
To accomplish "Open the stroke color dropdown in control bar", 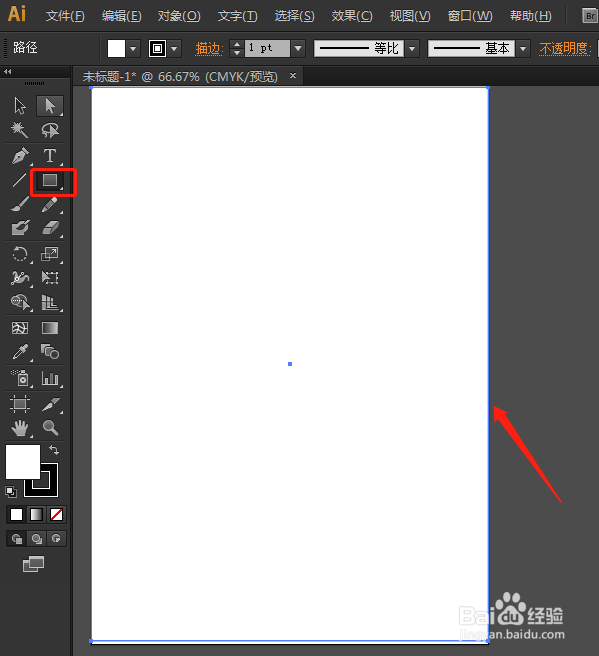I will (174, 49).
